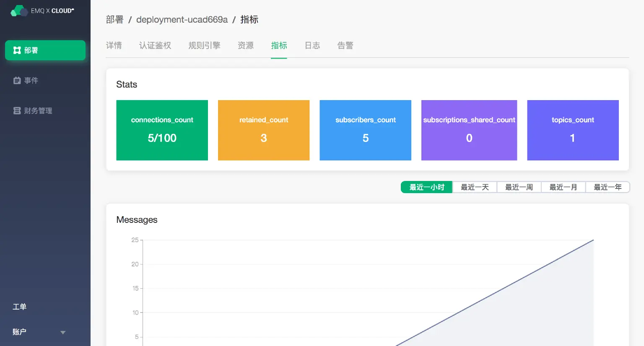Select the 最近一年 time range

click(x=608, y=187)
